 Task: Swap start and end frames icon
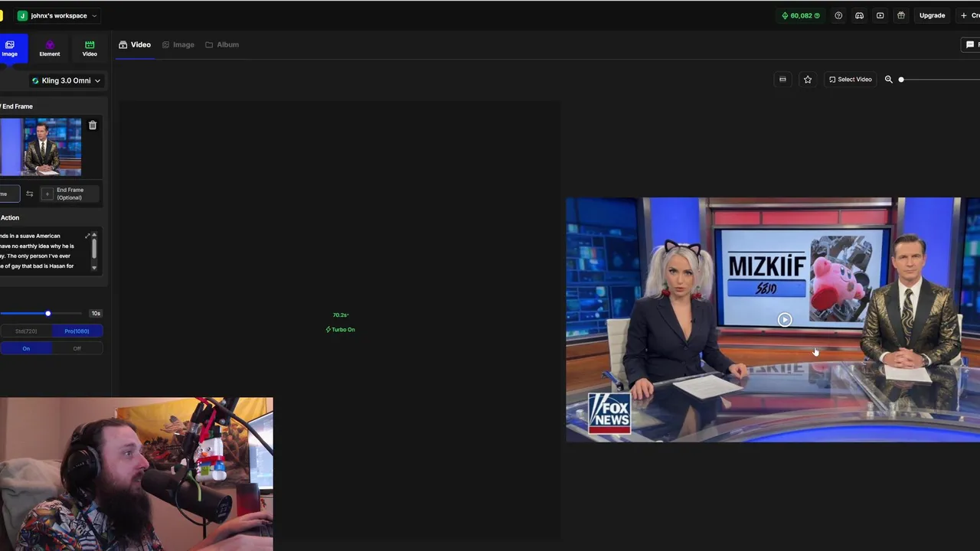pos(30,194)
